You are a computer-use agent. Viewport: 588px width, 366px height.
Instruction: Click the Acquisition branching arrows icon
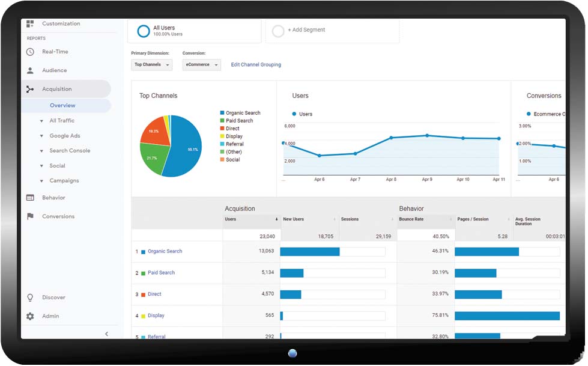(30, 90)
